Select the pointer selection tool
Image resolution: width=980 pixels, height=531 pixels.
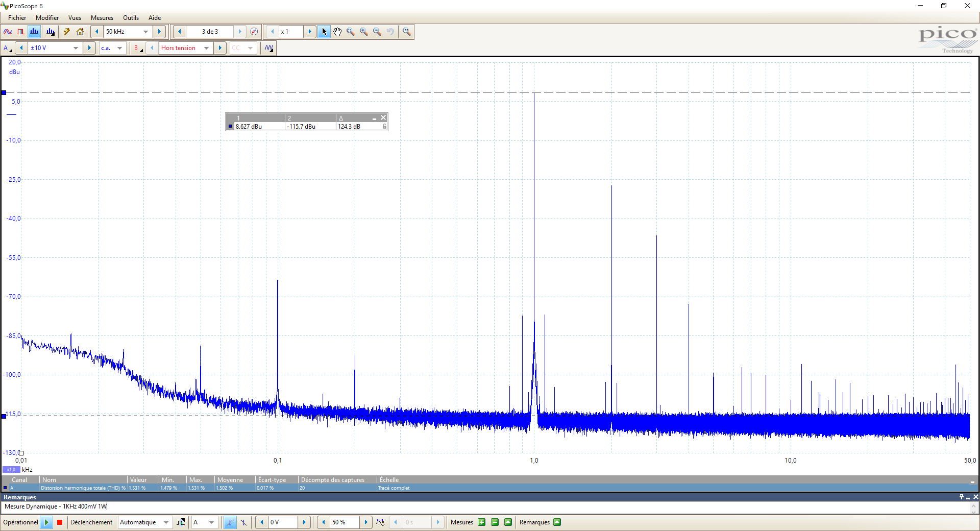point(324,32)
